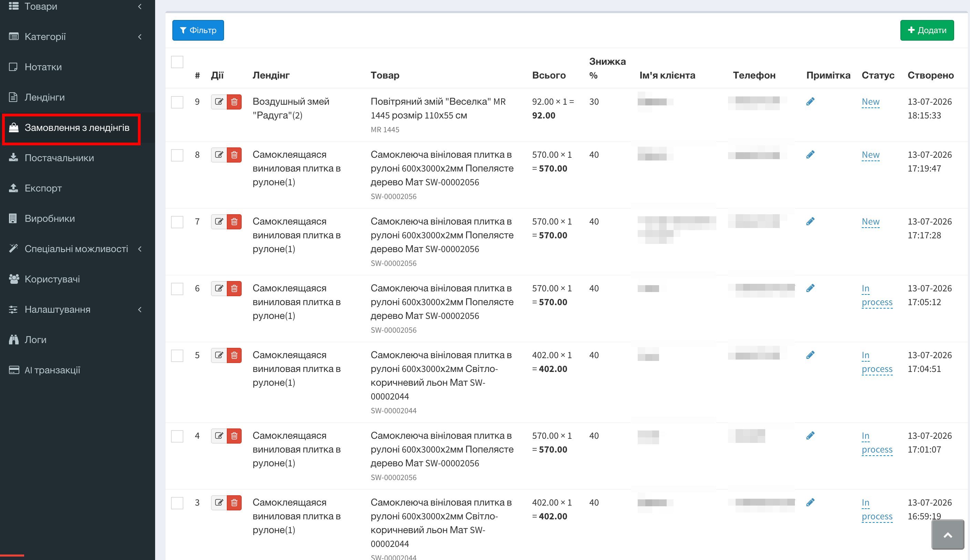The height and width of the screenshot is (560, 970).
Task: Click the edit icon for order 5
Action: pos(219,355)
